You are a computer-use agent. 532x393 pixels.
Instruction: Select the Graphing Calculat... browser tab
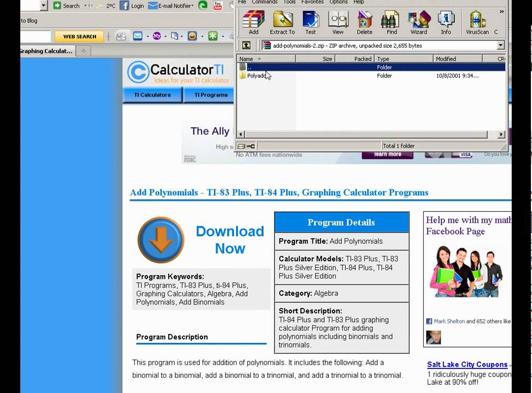tap(47, 51)
